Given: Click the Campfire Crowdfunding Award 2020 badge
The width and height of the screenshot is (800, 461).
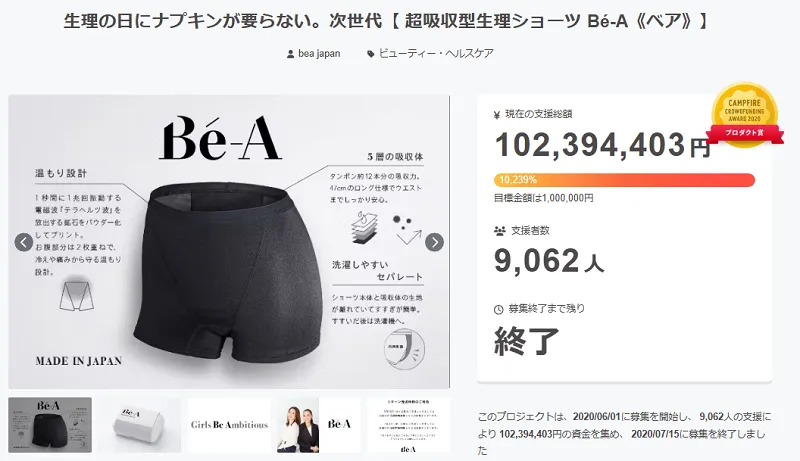Looking at the screenshot, I should click(745, 115).
